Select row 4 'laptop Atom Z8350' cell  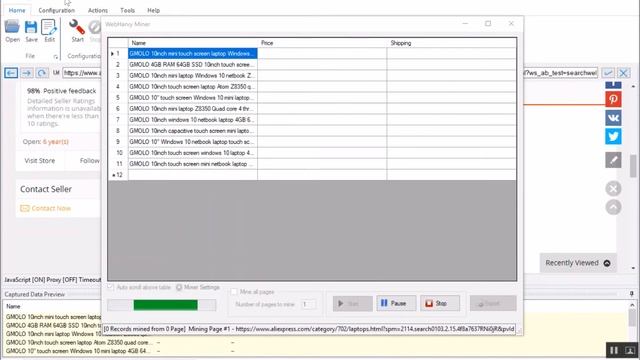point(193,87)
